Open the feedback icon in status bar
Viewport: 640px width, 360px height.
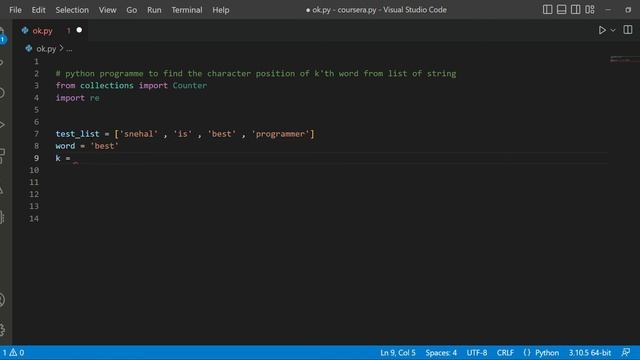(x=626, y=352)
